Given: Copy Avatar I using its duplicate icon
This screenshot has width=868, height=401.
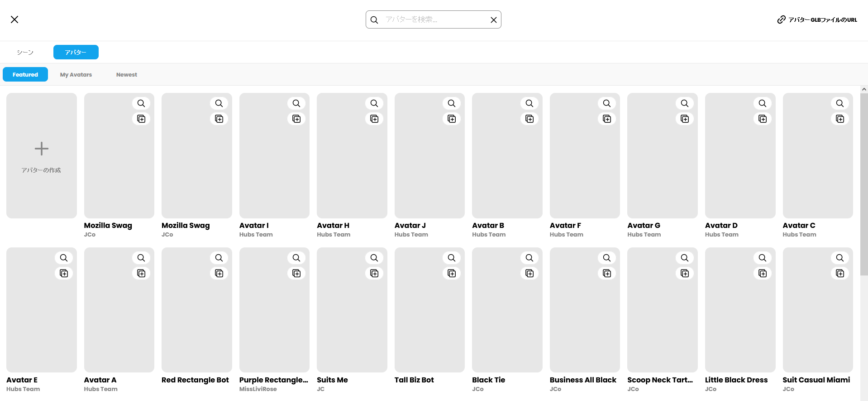Looking at the screenshot, I should click(x=296, y=119).
